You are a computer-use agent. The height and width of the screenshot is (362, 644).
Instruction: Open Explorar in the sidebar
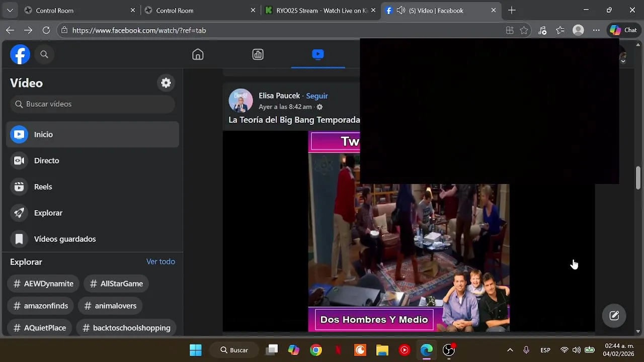click(93, 213)
